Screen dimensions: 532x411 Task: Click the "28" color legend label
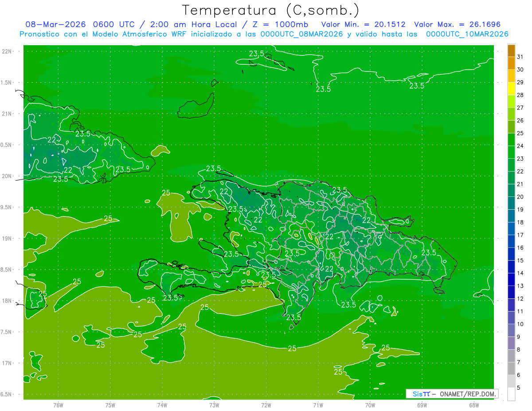520,95
